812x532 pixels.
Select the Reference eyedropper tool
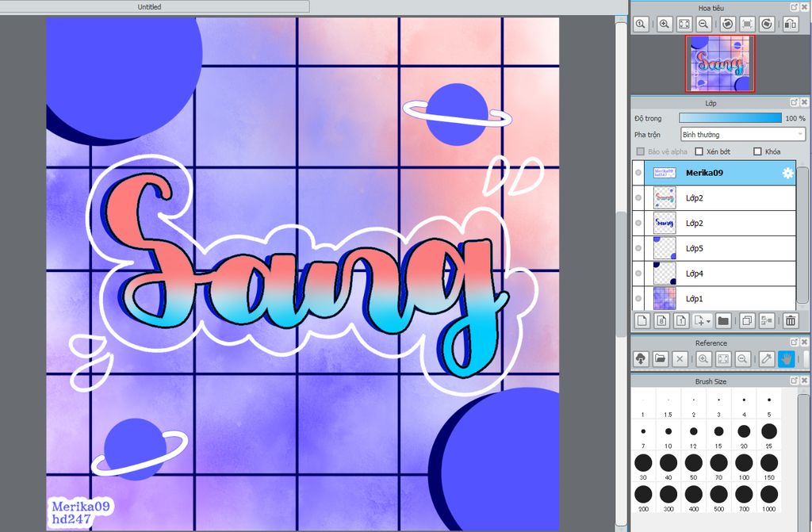pos(767,359)
